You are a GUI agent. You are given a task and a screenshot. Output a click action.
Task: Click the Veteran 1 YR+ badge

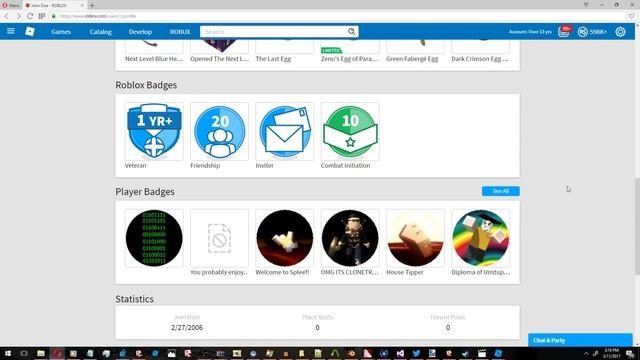154,131
